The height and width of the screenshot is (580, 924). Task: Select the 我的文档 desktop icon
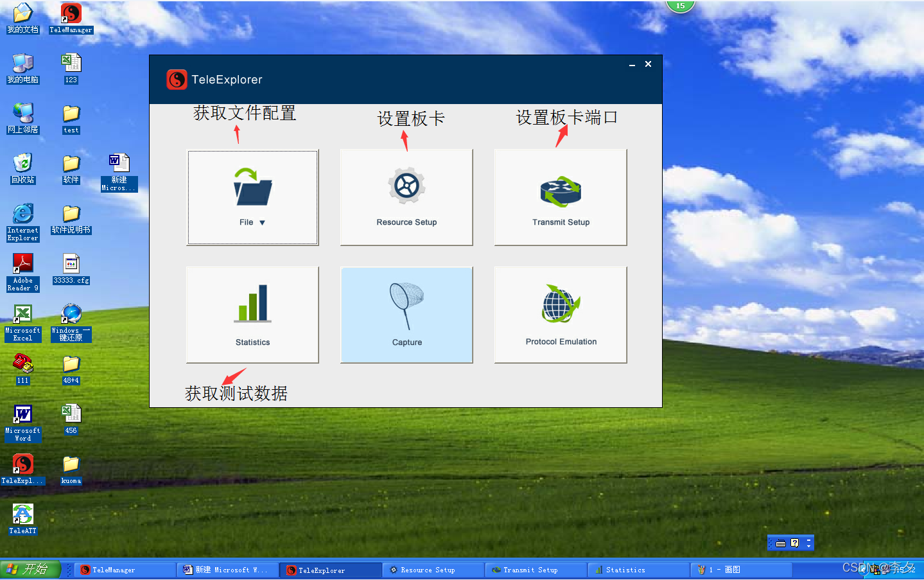click(x=22, y=18)
